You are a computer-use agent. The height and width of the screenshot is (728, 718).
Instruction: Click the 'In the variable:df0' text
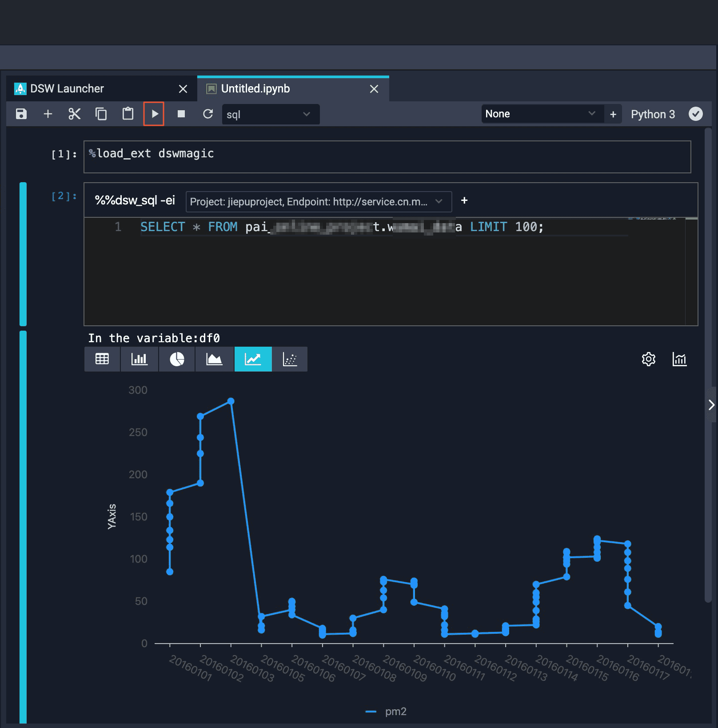(x=154, y=338)
